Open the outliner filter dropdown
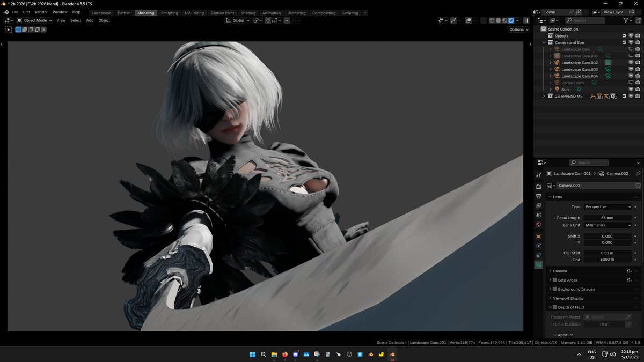The height and width of the screenshot is (362, 644). coord(628,20)
